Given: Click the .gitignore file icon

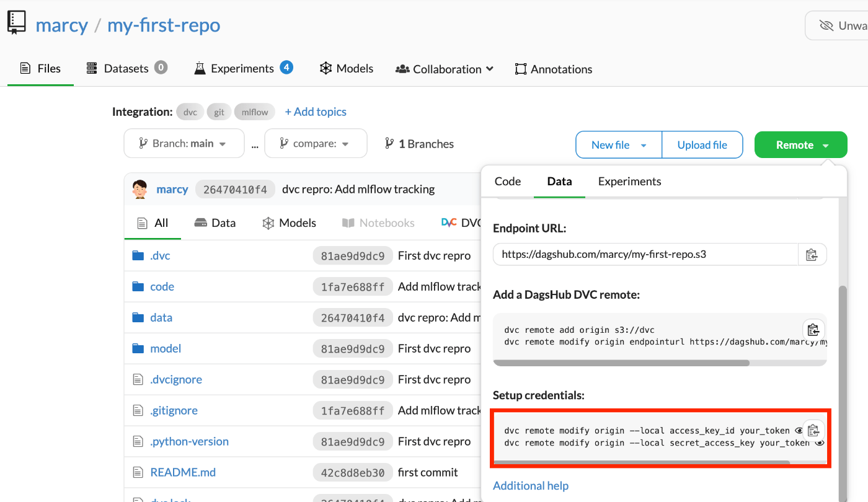Looking at the screenshot, I should point(138,410).
